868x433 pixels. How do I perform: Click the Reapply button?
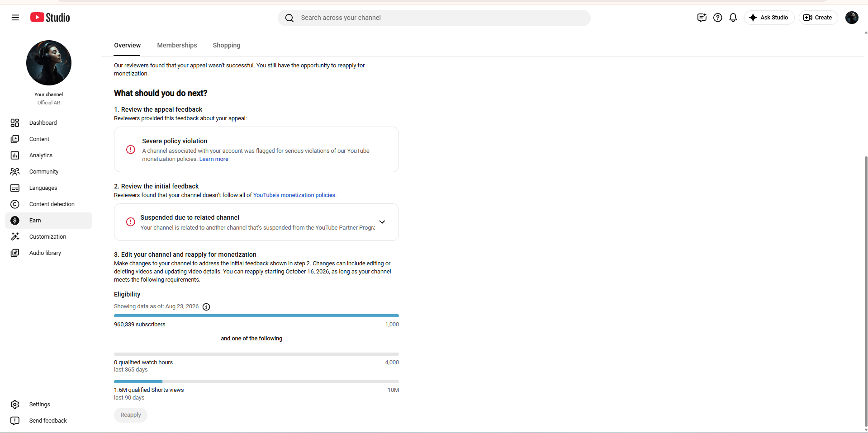[131, 415]
